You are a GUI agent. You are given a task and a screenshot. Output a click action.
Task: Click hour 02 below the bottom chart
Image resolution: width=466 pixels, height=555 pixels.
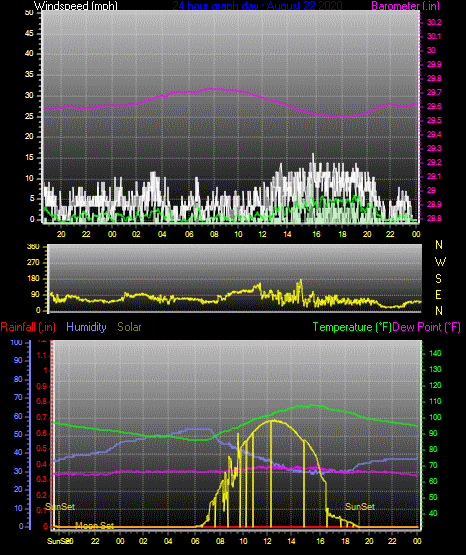(143, 541)
